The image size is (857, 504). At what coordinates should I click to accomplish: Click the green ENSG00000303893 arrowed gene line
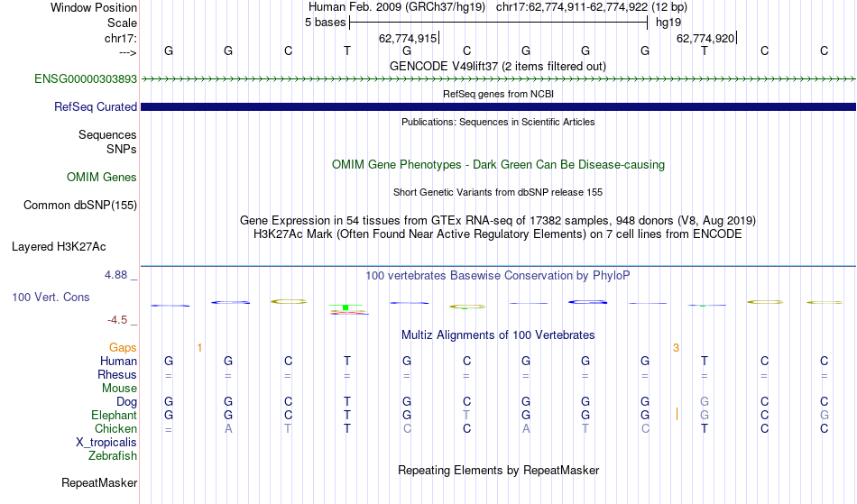pyautogui.click(x=498, y=79)
